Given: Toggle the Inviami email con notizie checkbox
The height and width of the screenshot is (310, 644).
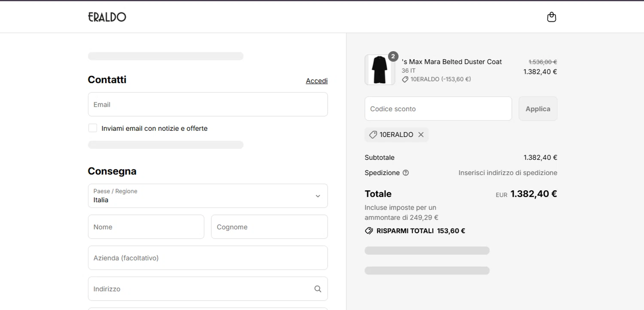Looking at the screenshot, I should [x=93, y=128].
